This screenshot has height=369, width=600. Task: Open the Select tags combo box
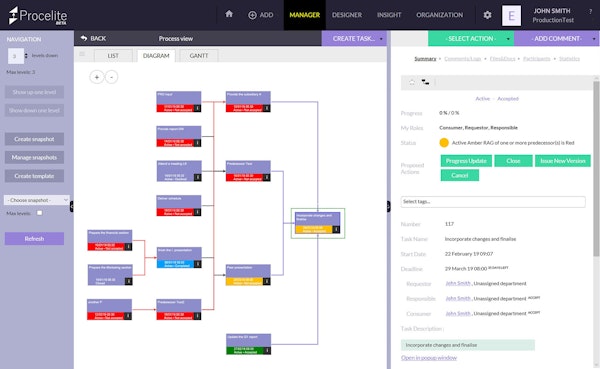coord(493,202)
